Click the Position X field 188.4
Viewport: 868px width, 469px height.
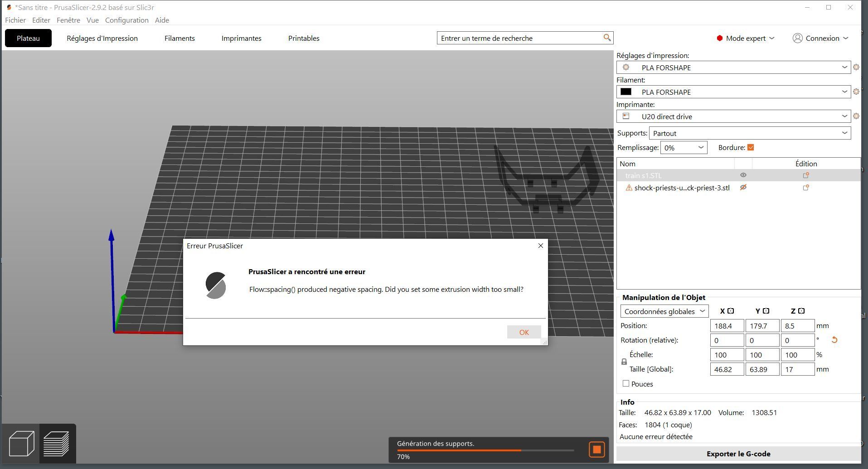click(727, 325)
